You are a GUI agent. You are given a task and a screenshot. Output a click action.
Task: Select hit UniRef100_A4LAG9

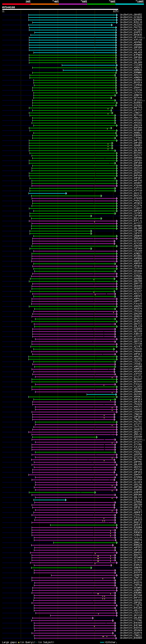coord(131,53)
